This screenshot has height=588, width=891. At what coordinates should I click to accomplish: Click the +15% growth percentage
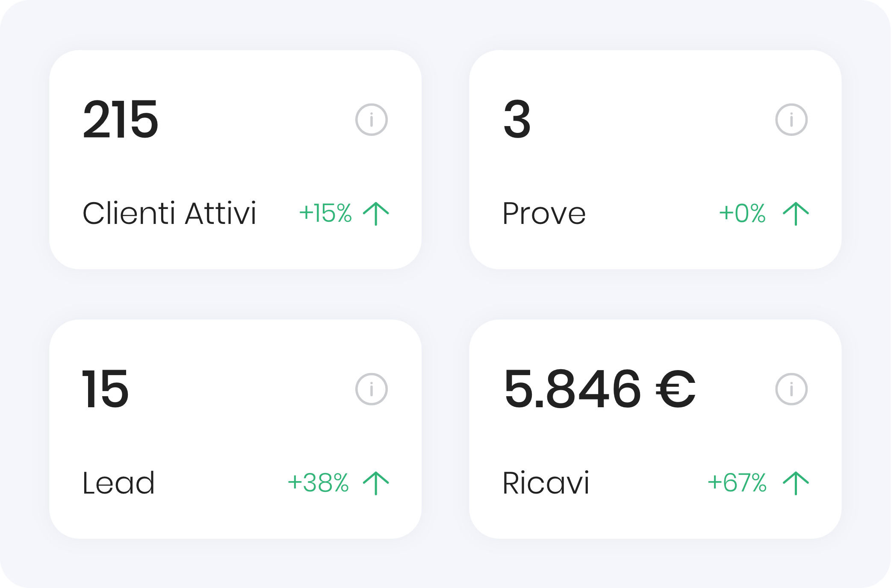(x=325, y=213)
